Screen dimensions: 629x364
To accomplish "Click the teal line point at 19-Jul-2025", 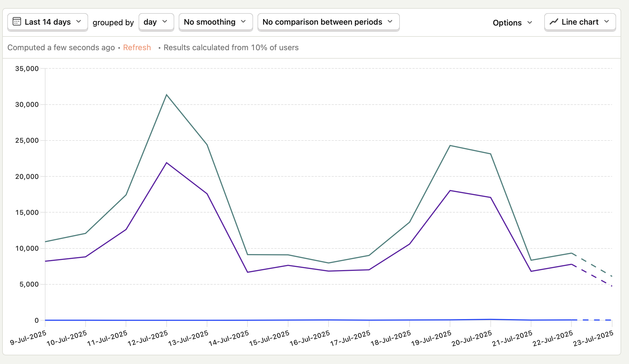I will coord(450,146).
